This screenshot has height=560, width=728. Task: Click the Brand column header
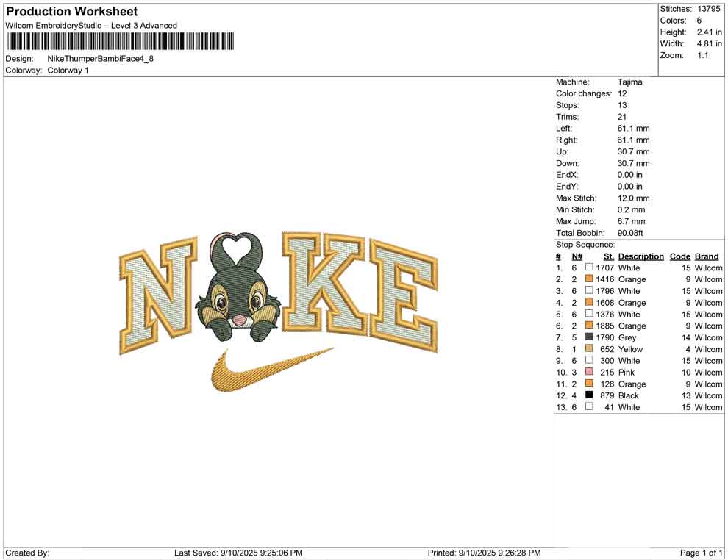tap(707, 256)
